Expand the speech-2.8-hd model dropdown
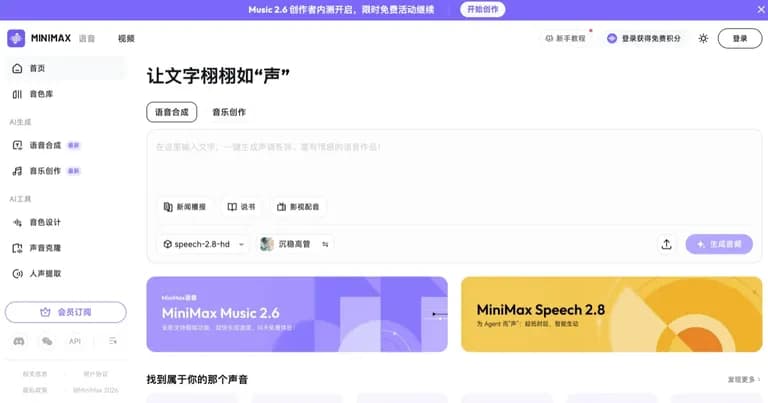Screen dimensions: 768x403 (204, 244)
